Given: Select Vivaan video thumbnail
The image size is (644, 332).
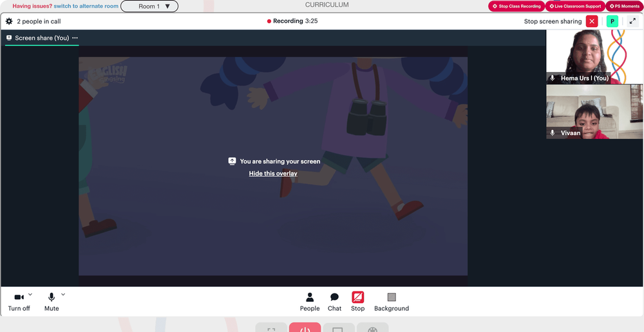Looking at the screenshot, I should [594, 111].
